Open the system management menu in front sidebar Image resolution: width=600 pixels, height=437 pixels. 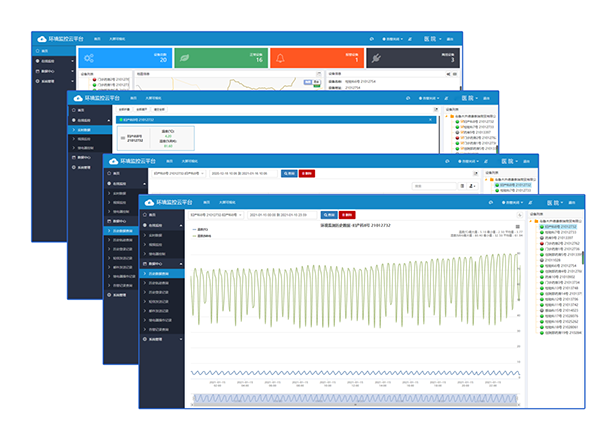[x=162, y=339]
